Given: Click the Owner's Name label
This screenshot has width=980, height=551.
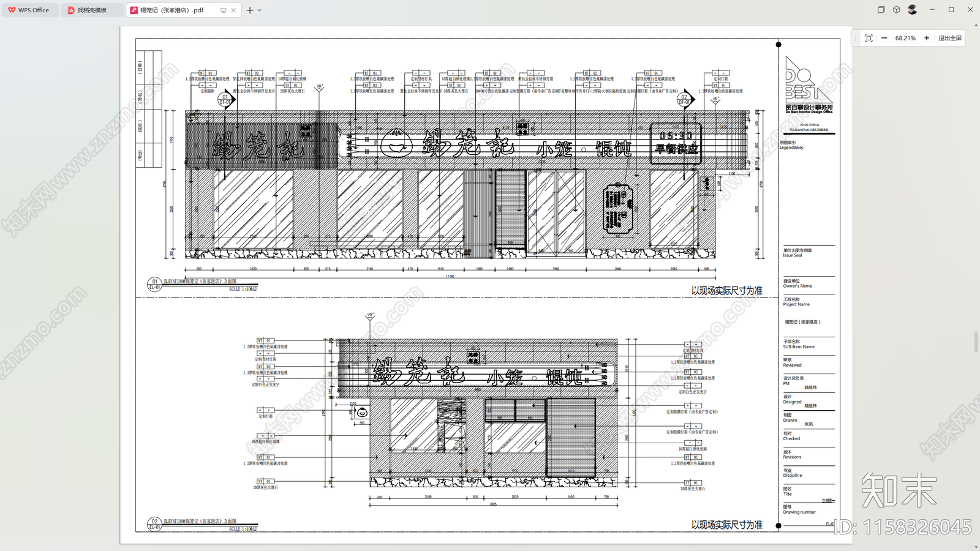Looking at the screenshot, I should (x=797, y=286).
